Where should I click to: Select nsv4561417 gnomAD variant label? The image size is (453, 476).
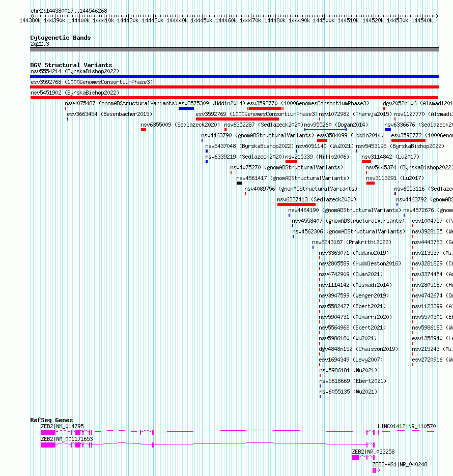tap(293, 178)
